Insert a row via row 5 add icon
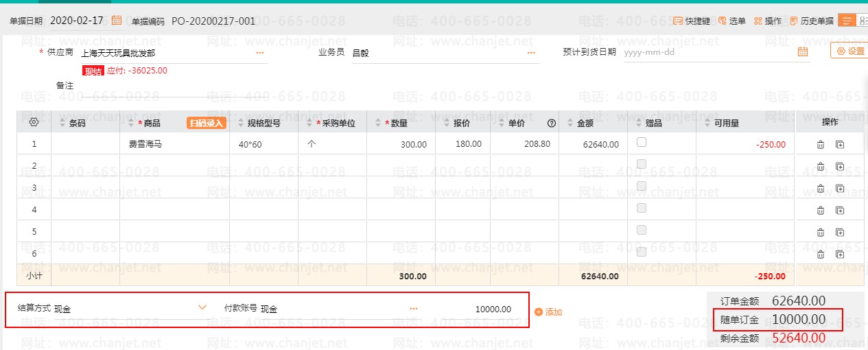Viewport: 868px width, 350px height. [x=840, y=232]
